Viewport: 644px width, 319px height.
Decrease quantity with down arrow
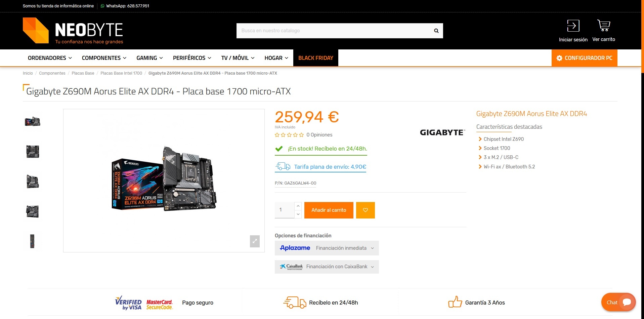(298, 214)
